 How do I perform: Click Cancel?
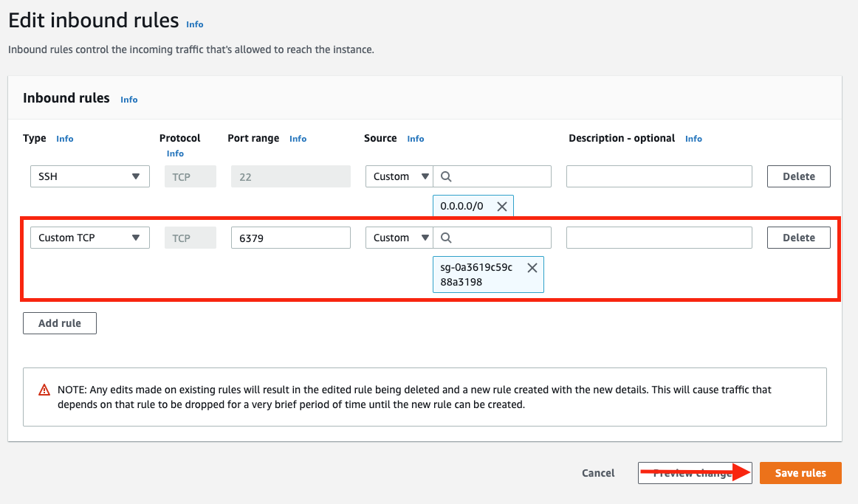tap(598, 473)
